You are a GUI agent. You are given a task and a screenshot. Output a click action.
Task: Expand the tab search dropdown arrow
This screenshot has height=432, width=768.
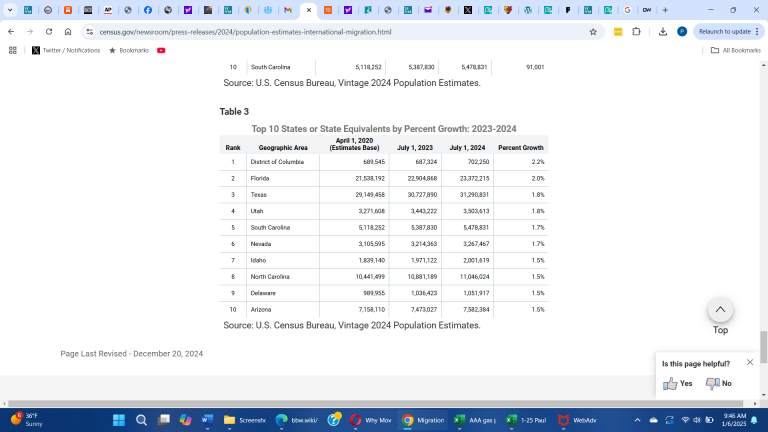pyautogui.click(x=9, y=10)
